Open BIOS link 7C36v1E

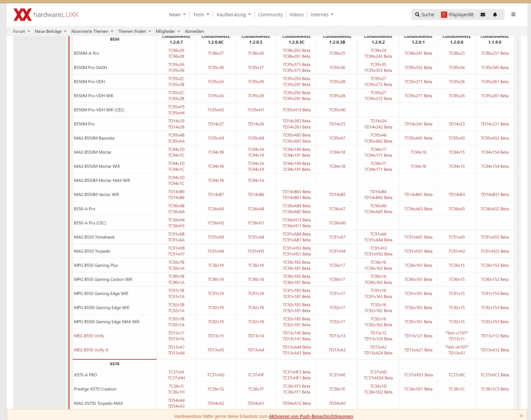click(x=337, y=389)
